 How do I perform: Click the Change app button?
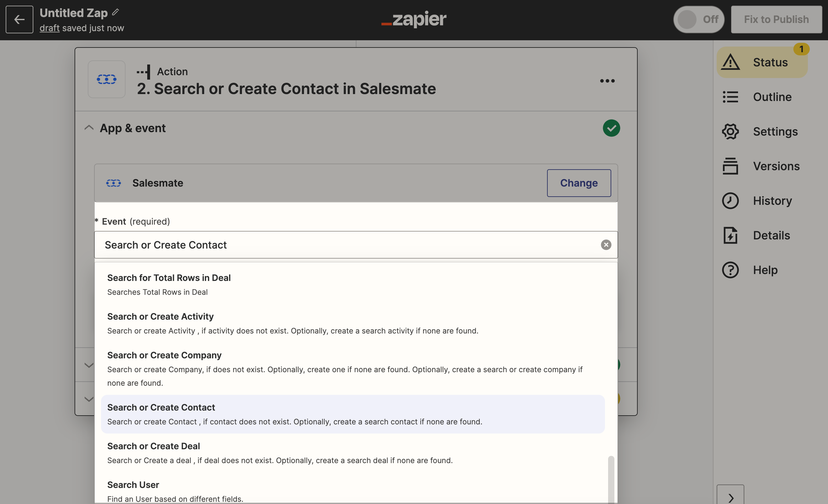coord(579,183)
